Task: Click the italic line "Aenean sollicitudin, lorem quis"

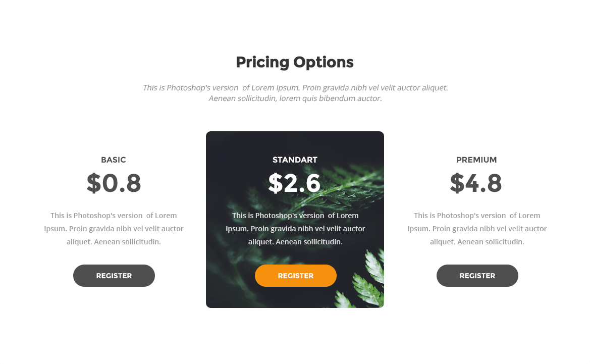Action: coord(295,98)
